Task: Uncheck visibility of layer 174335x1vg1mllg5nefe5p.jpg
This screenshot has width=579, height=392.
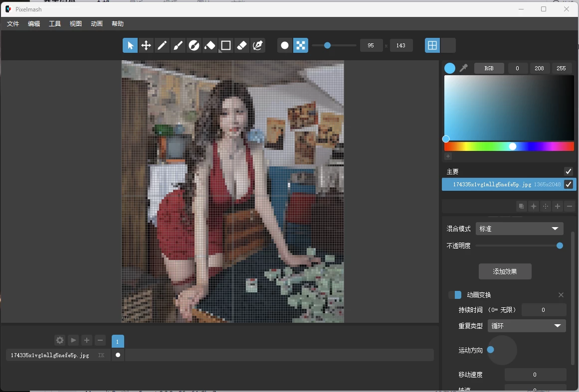Action: point(568,184)
